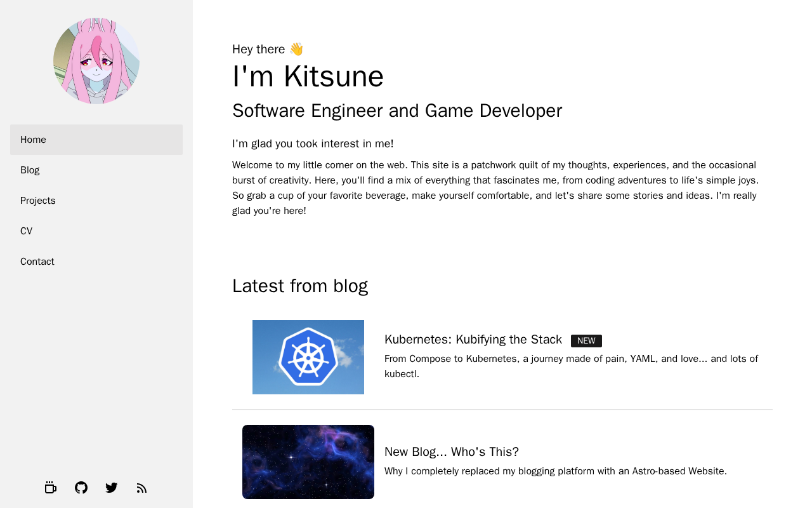Click the pink-haired avatar image
The height and width of the screenshot is (508, 812).
(96, 61)
